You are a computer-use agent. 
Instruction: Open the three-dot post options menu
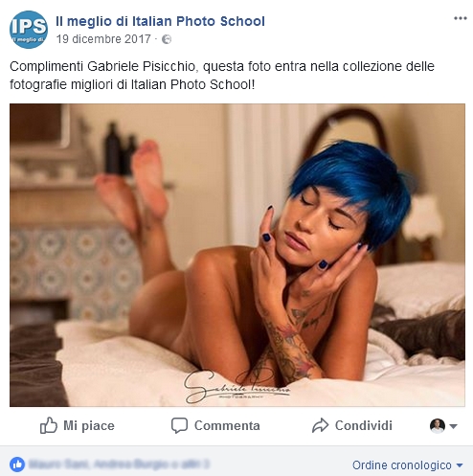tap(461, 18)
